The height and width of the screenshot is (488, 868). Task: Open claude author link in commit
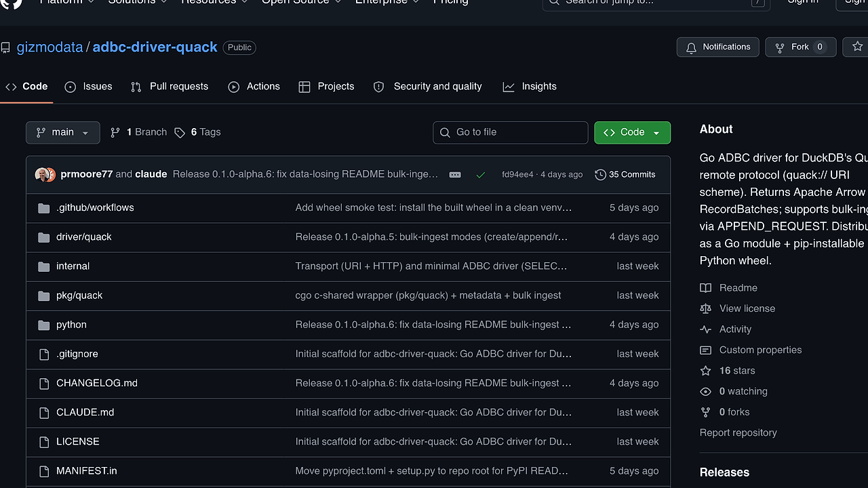click(151, 174)
